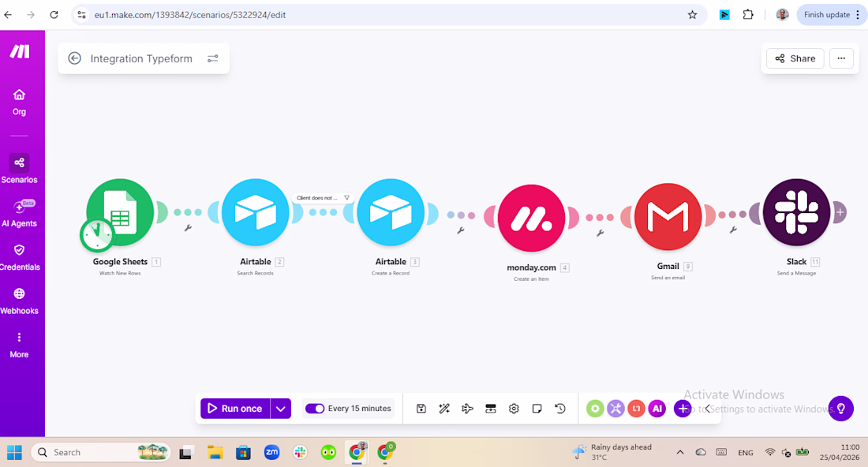Open scenario settings gear in bottom toolbar
Viewport: 868px width, 467px height.
point(514,409)
